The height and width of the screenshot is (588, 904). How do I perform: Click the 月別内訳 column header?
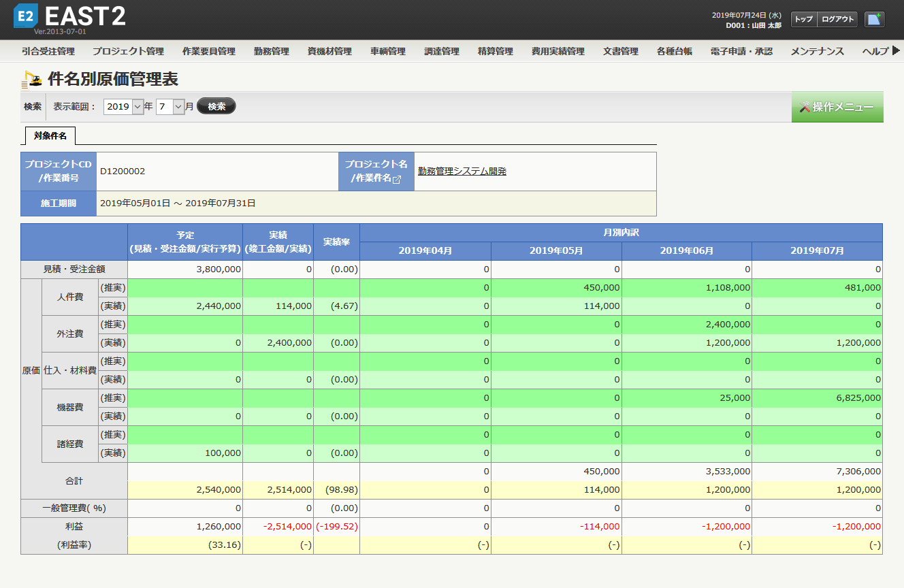click(x=621, y=233)
